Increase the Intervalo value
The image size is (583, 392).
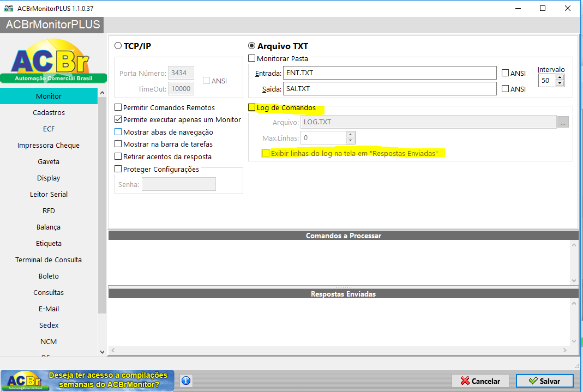tap(560, 77)
